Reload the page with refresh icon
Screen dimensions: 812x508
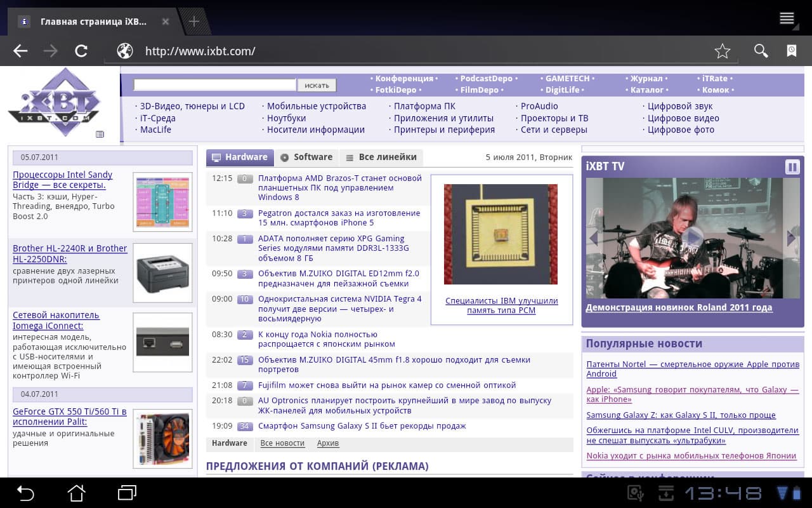81,51
